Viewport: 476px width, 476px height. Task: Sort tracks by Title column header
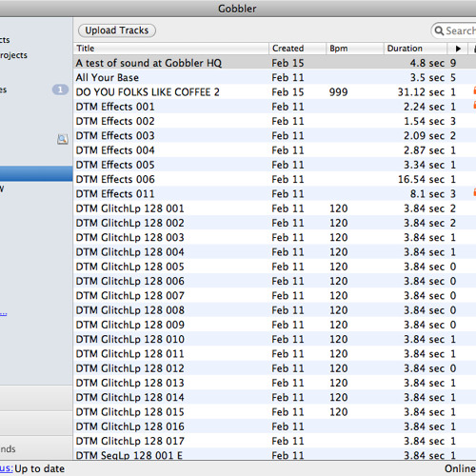171,49
